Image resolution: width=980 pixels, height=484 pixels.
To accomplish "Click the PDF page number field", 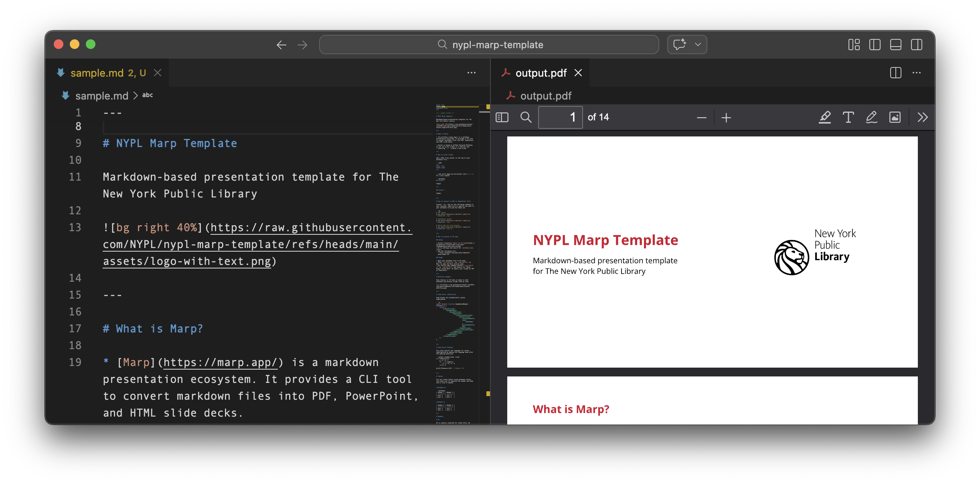I will tap(560, 117).
